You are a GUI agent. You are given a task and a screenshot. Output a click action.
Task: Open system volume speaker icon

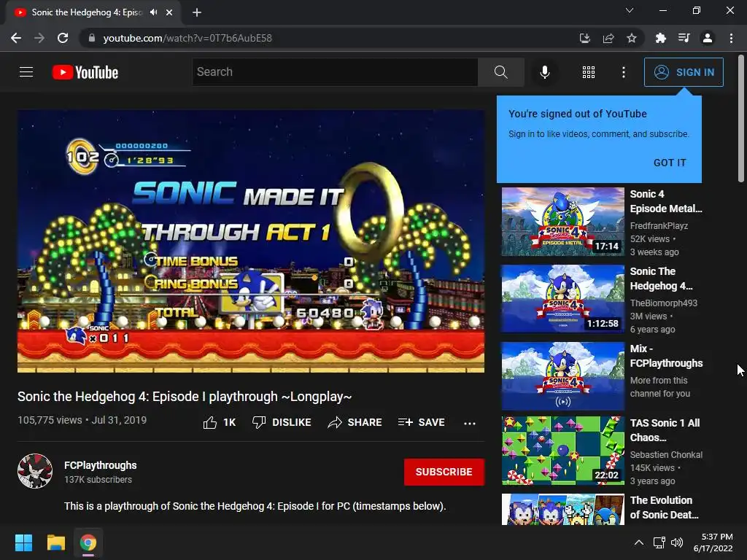(x=676, y=542)
